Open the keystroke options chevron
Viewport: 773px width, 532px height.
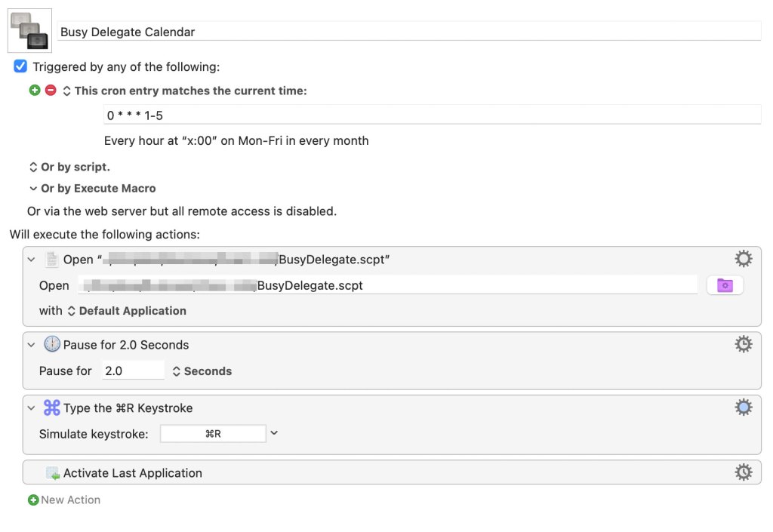[275, 433]
